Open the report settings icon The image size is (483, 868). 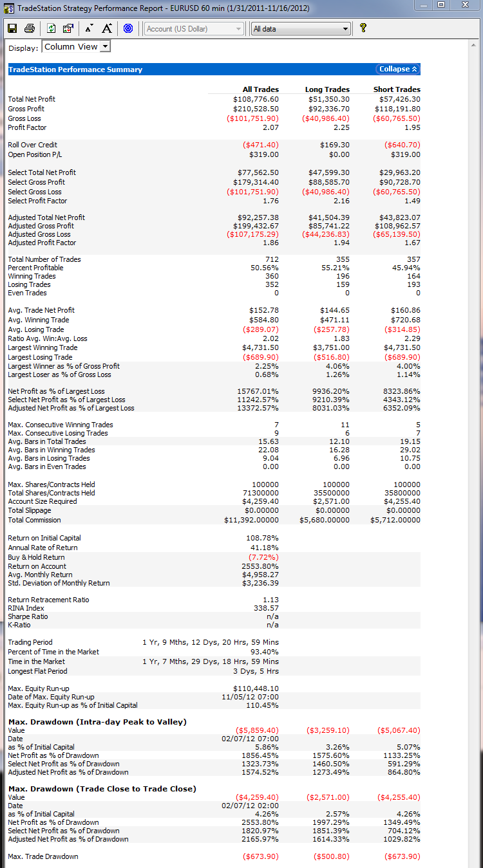coord(68,28)
